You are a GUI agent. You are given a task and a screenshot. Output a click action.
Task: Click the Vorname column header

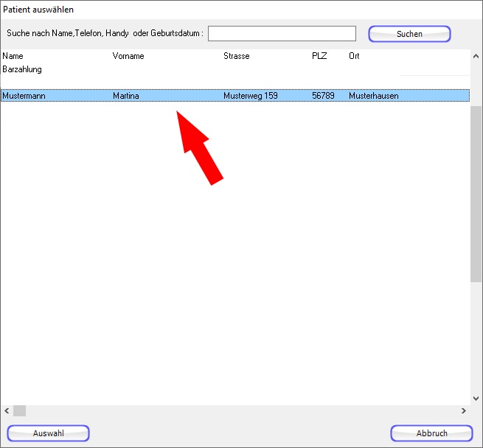click(128, 56)
